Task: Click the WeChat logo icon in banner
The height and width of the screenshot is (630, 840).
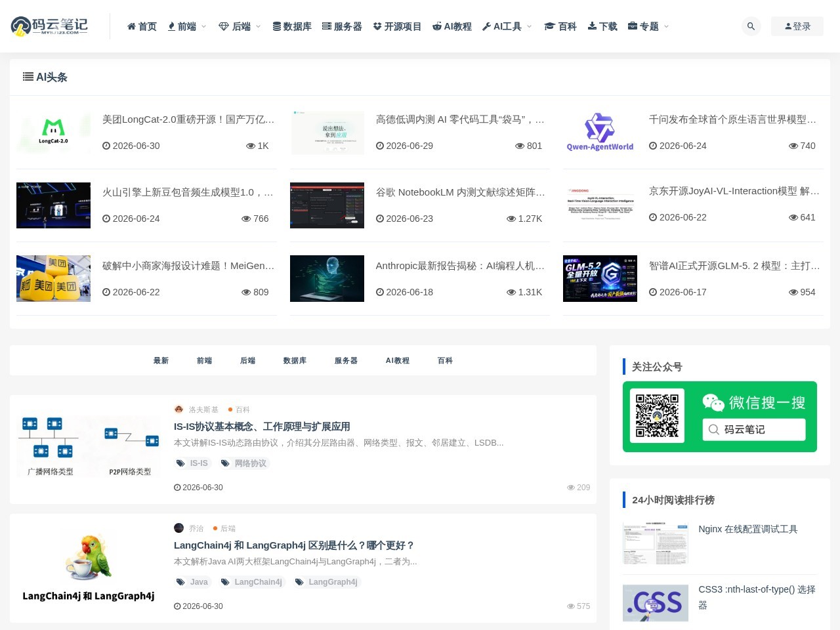Action: click(713, 402)
